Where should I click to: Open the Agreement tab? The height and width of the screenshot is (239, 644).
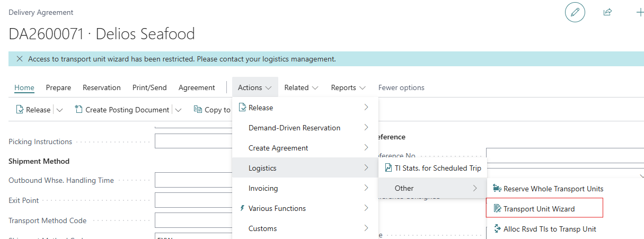pos(197,87)
